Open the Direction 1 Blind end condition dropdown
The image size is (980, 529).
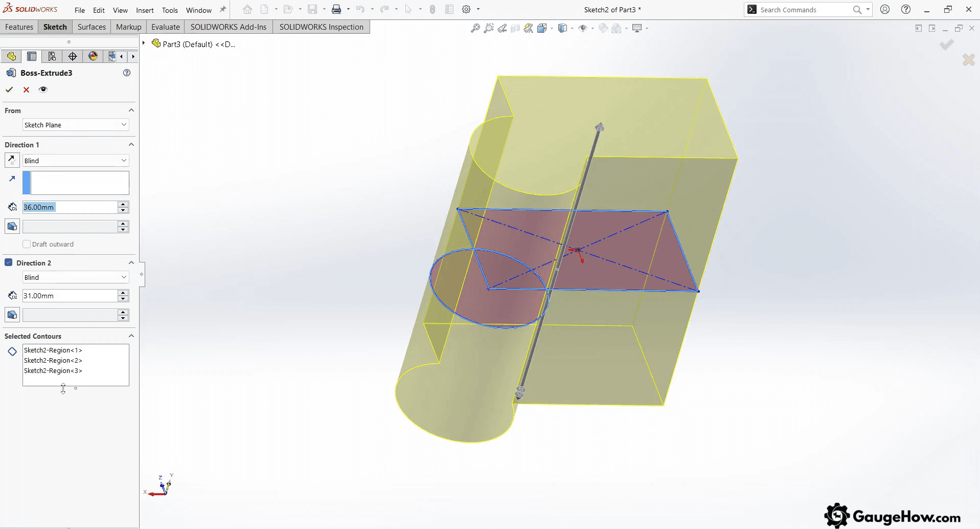pyautogui.click(x=75, y=160)
